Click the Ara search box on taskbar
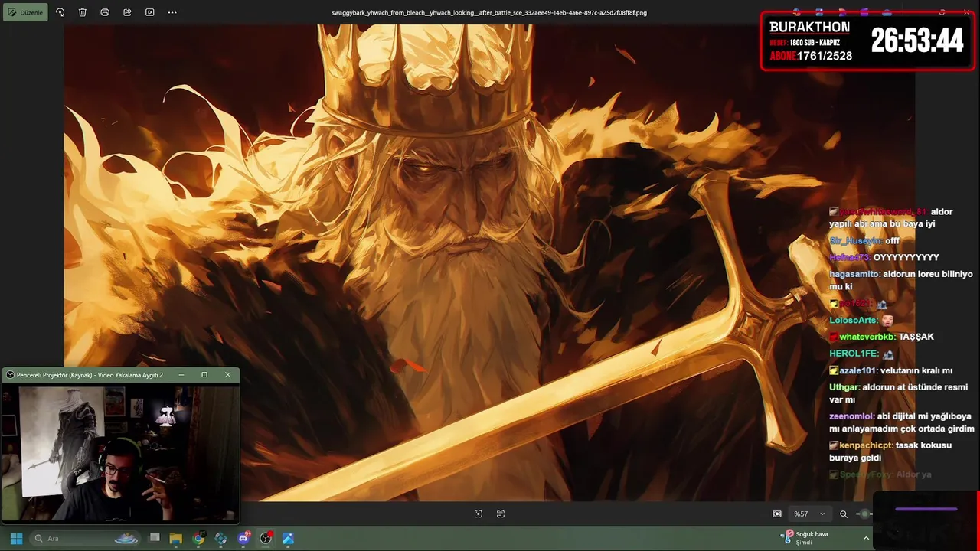The image size is (980, 551). pos(84,538)
